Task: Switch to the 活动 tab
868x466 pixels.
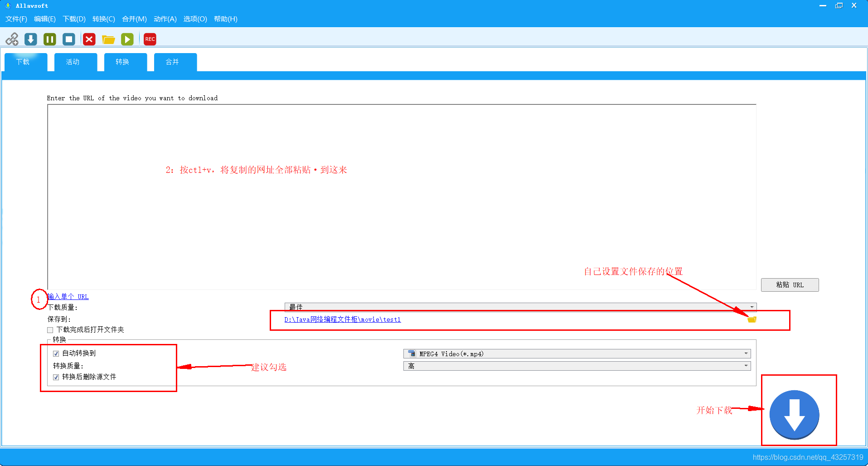Action: [x=76, y=62]
